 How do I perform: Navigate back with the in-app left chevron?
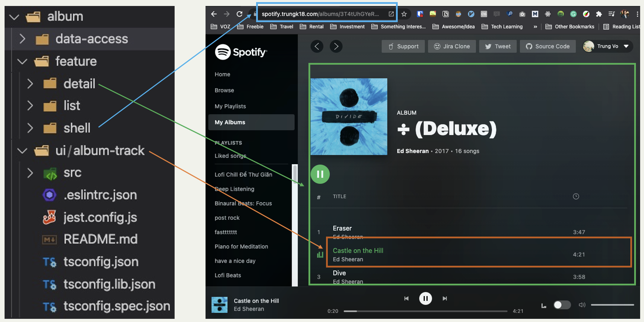(317, 46)
